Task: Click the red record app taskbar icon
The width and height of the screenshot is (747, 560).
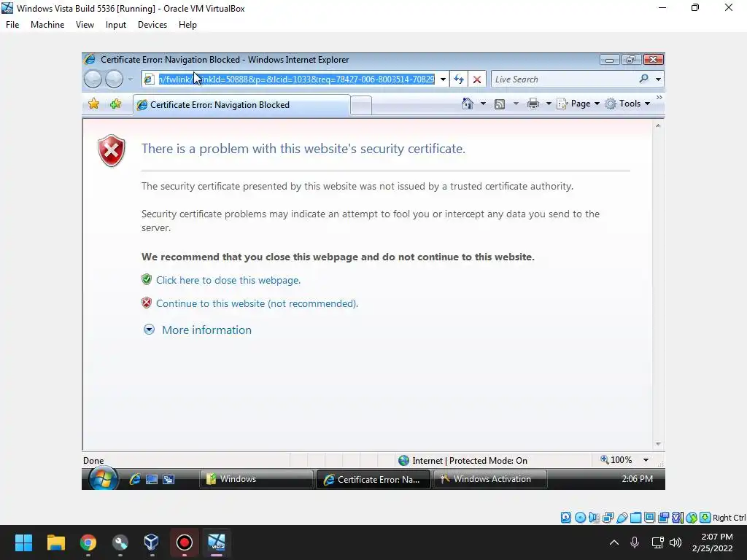Action: pyautogui.click(x=185, y=542)
